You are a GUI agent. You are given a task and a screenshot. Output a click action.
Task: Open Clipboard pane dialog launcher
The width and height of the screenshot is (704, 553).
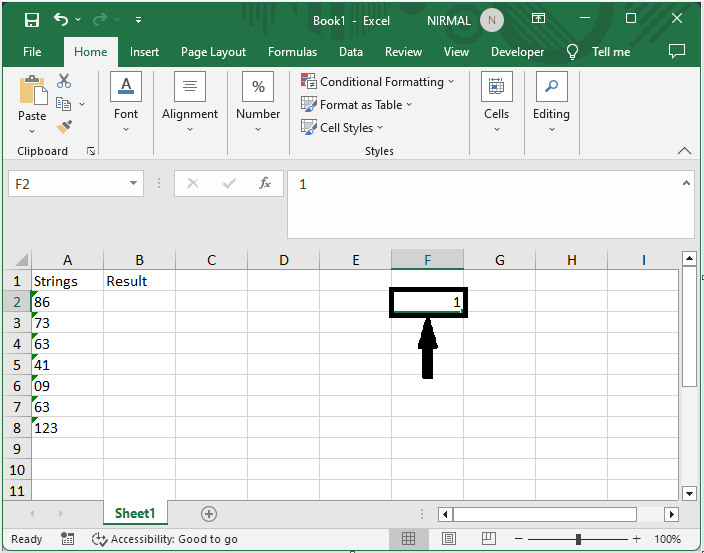click(x=91, y=151)
